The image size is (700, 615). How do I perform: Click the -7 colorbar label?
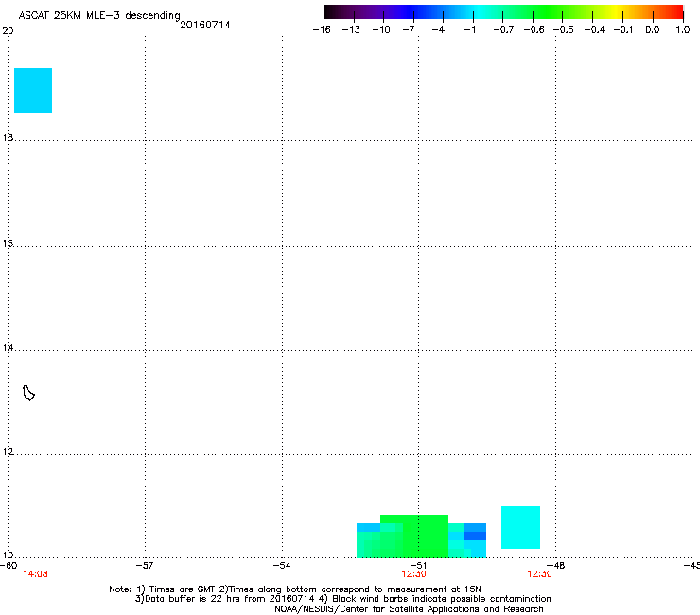coord(409,30)
